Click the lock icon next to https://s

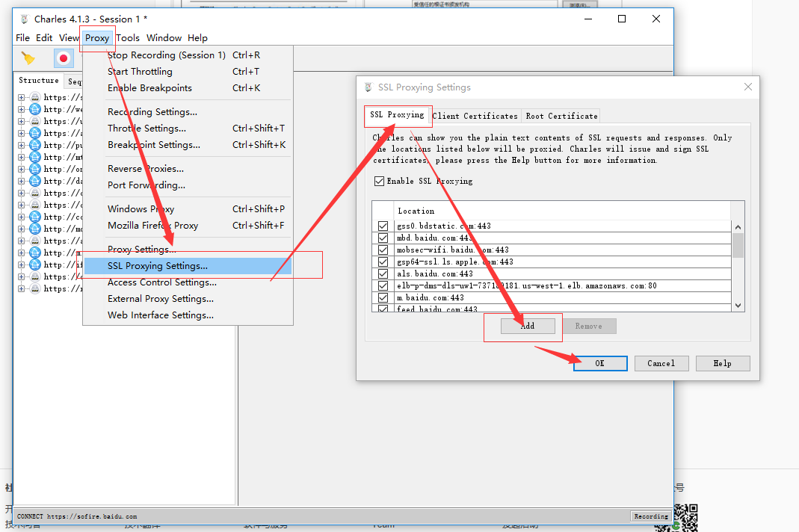coord(34,97)
